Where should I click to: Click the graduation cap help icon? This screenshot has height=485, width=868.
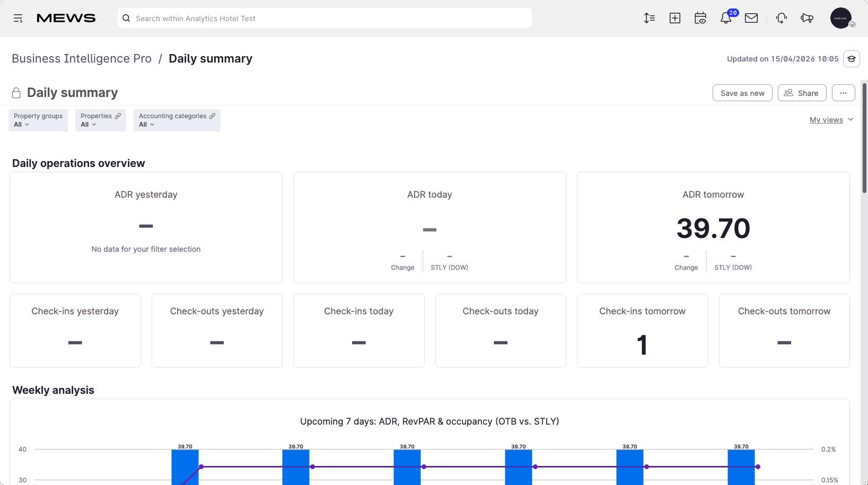pyautogui.click(x=852, y=59)
